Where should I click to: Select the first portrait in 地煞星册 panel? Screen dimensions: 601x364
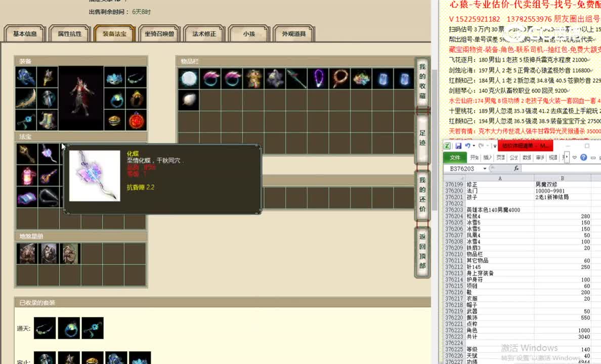tap(28, 253)
